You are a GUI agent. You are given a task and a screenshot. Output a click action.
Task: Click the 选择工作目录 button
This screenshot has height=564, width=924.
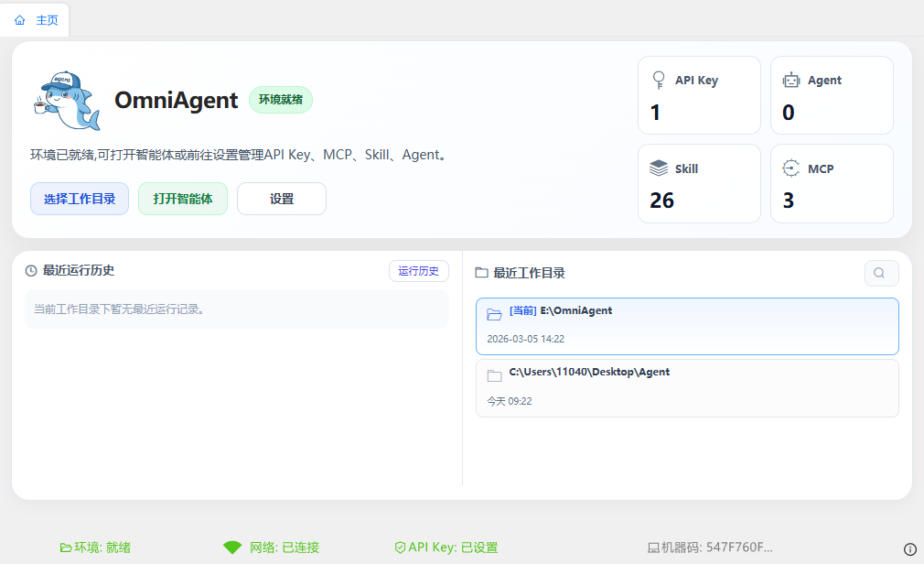[x=80, y=199]
